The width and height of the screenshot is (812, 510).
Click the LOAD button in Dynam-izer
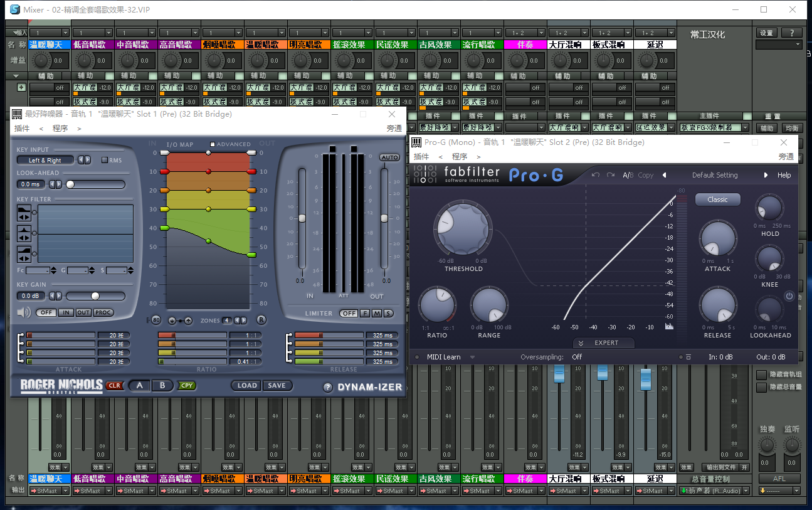pyautogui.click(x=247, y=386)
